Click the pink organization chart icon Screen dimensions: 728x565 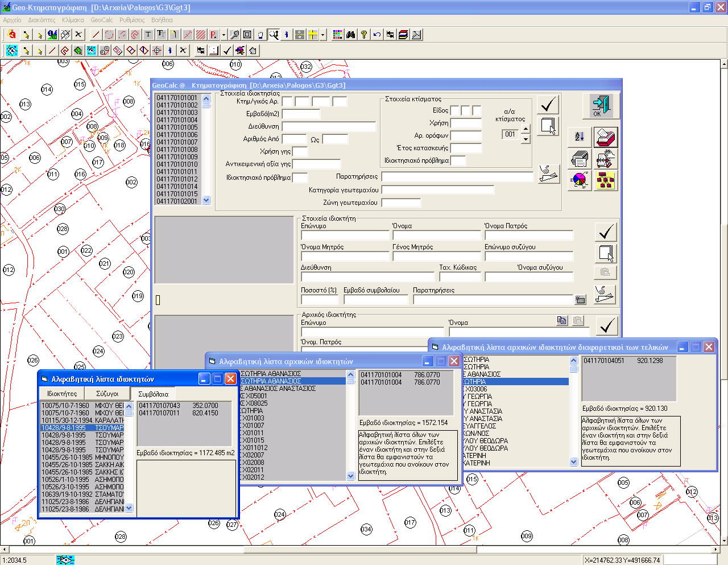pyautogui.click(x=606, y=180)
